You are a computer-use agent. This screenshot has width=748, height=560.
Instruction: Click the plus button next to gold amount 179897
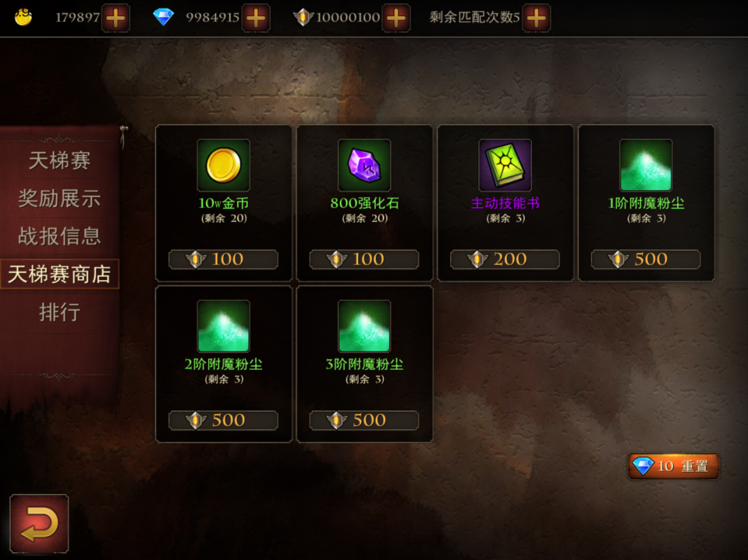point(116,18)
